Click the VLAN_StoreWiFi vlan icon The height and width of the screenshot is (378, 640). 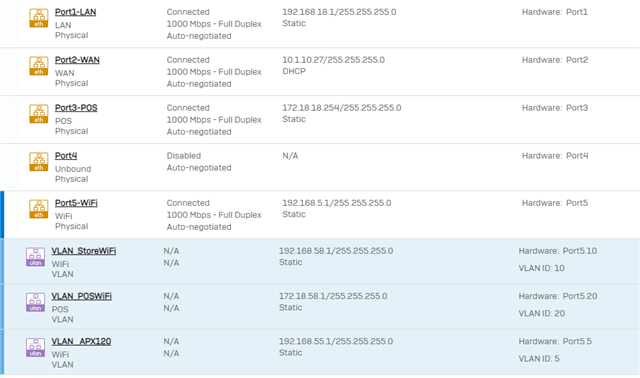tap(36, 257)
